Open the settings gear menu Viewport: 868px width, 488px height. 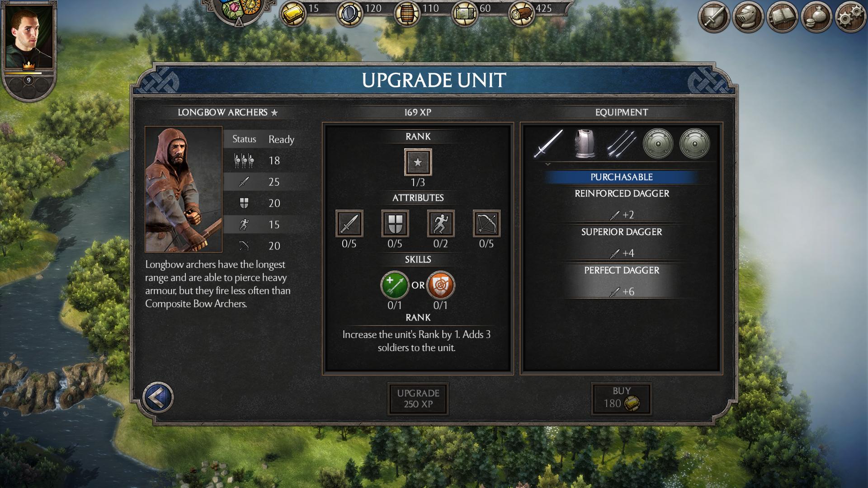point(850,17)
